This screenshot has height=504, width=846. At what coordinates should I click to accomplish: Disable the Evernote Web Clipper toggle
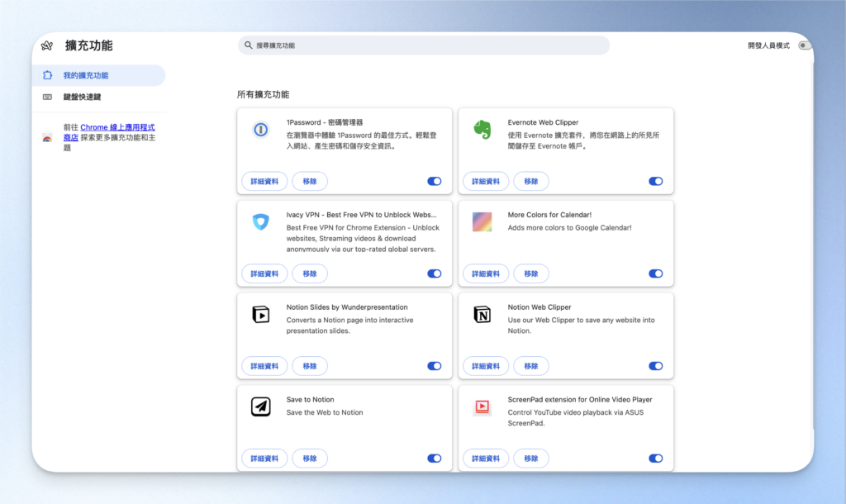(x=655, y=181)
